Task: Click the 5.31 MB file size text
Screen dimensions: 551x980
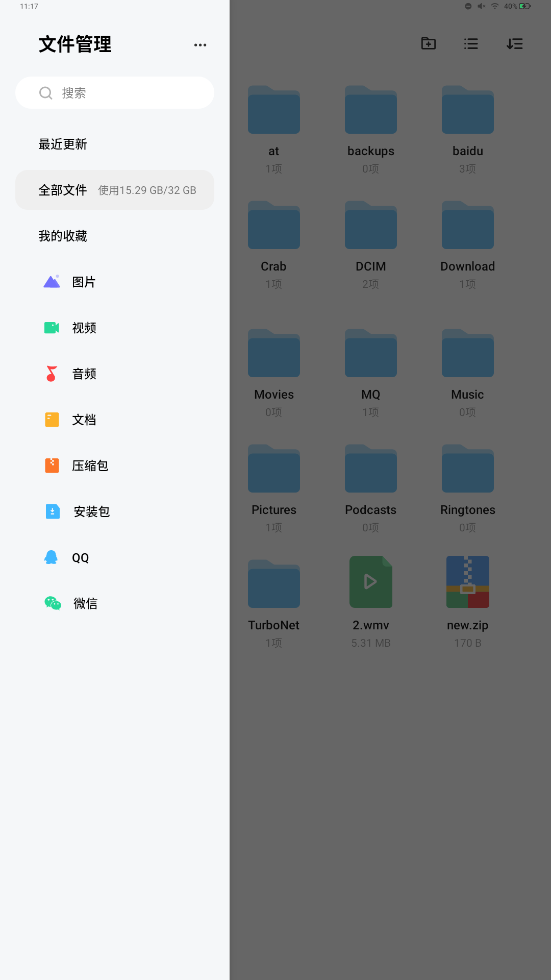Action: pyautogui.click(x=371, y=643)
